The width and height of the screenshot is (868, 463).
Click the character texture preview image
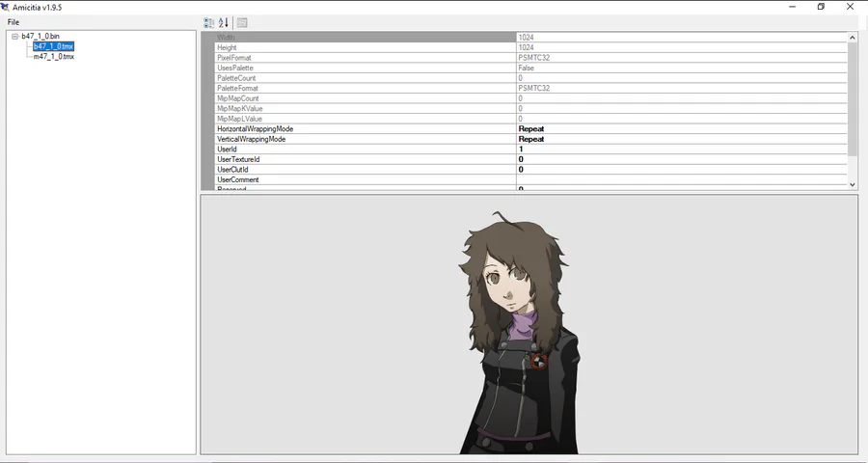pos(519,332)
